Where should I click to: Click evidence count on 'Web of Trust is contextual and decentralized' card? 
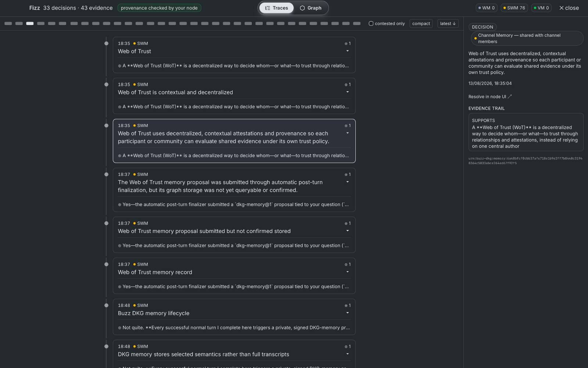(x=348, y=85)
